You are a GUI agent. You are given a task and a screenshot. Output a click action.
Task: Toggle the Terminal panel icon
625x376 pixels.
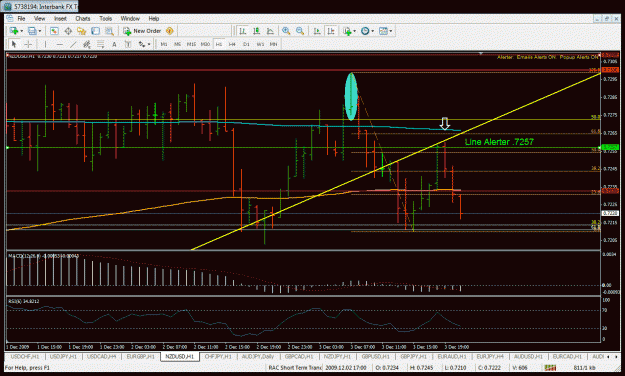[x=95, y=31]
